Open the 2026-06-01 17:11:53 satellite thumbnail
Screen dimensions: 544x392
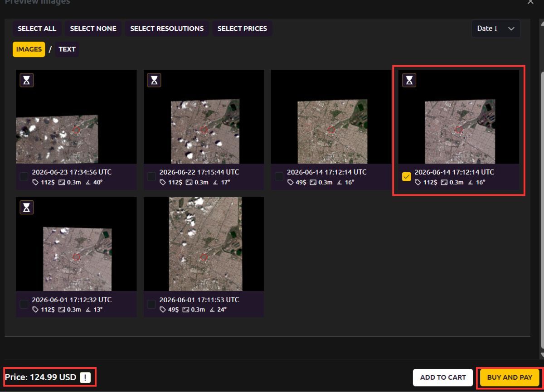coord(204,244)
